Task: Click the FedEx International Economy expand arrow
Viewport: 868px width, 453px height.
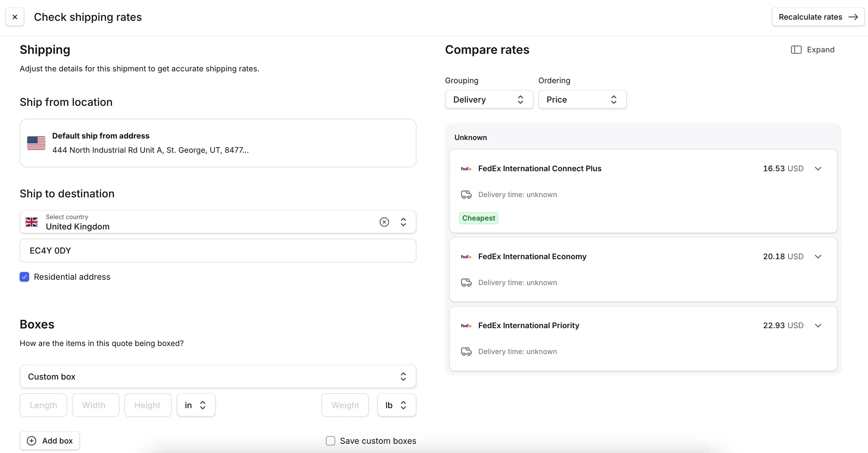Action: pos(819,257)
